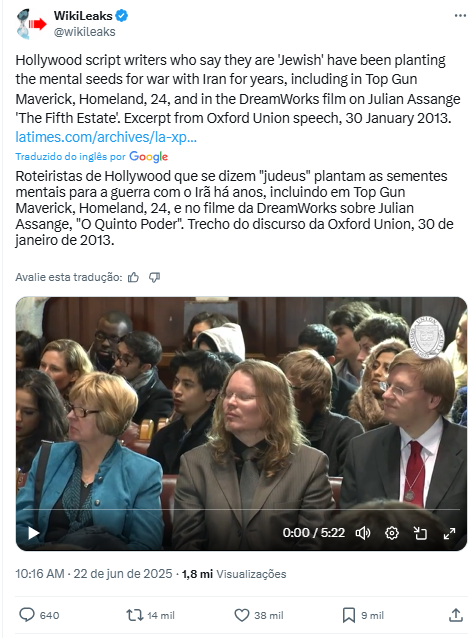Click the blue verified badge
Image resolution: width=472 pixels, height=638 pixels.
122,15
